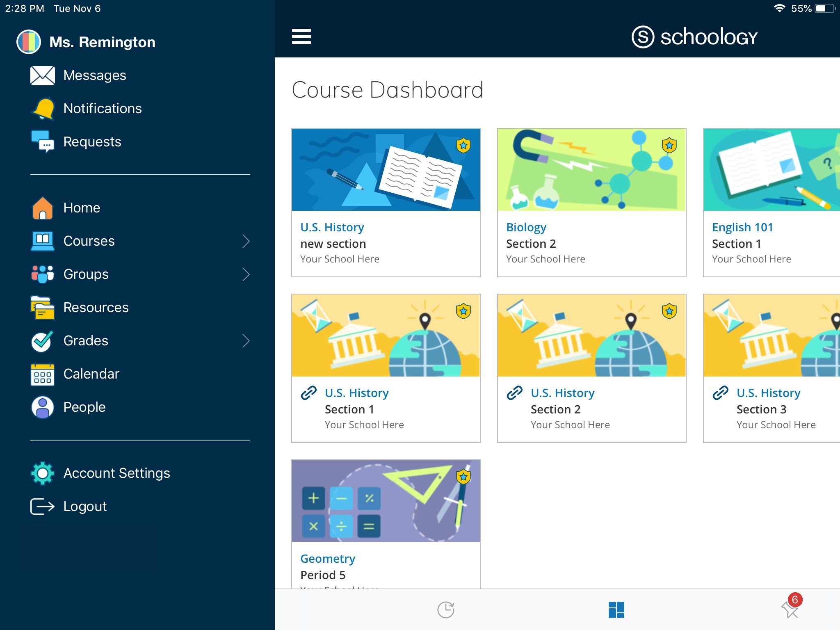Open pinned items with badge 6

(x=790, y=609)
